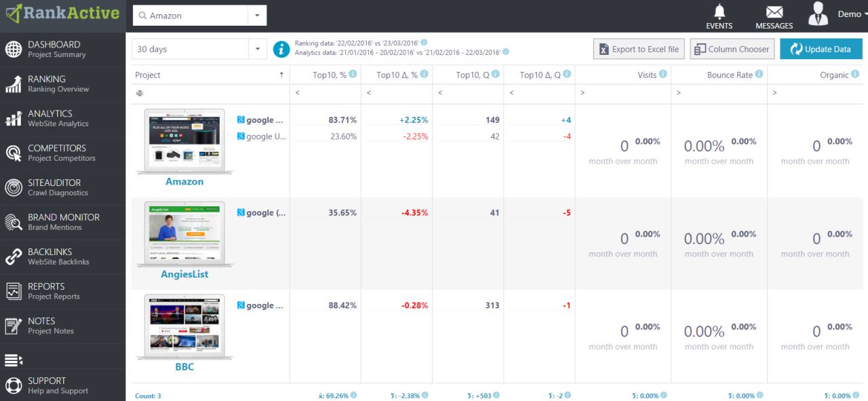
Task: Click the 83.71% Top10 value
Action: coord(342,120)
